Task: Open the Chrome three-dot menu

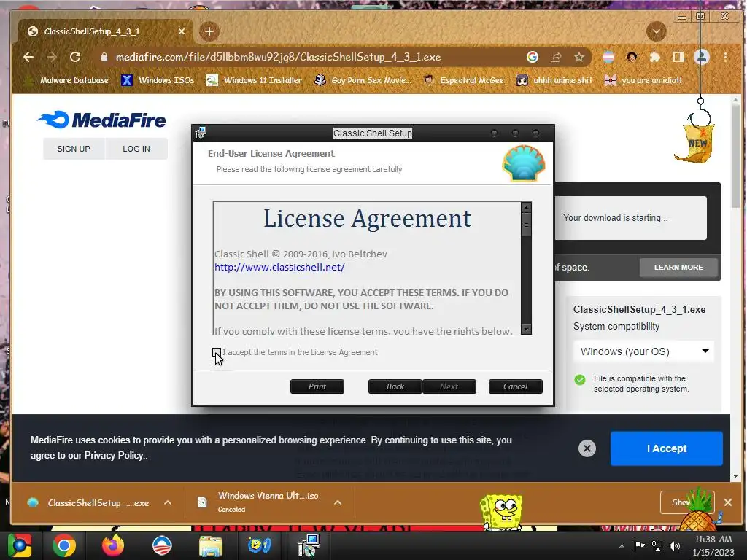Action: point(726,57)
